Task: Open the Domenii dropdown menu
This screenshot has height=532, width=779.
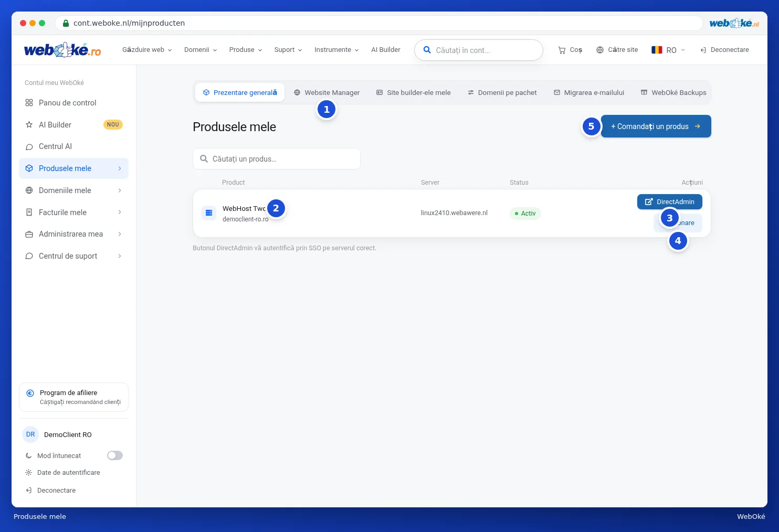Action: [x=201, y=50]
